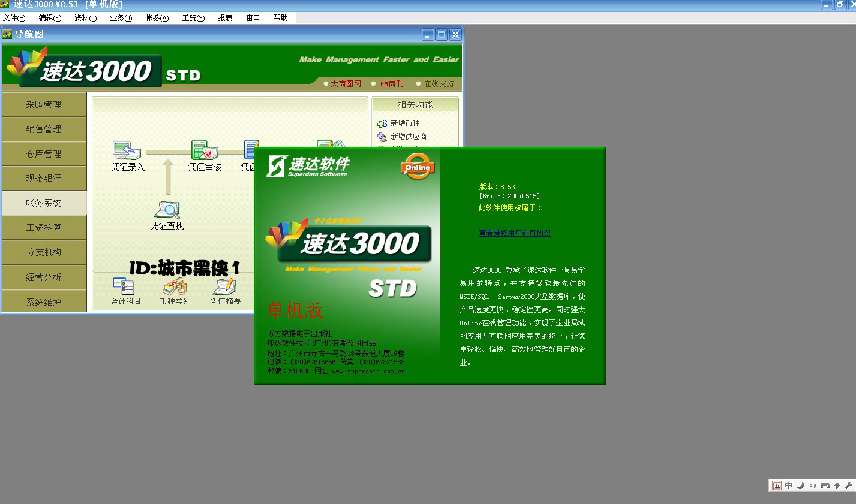This screenshot has width=856, height=504.
Task: Click the app icon in the title bar
Action: pyautogui.click(x=5, y=4)
